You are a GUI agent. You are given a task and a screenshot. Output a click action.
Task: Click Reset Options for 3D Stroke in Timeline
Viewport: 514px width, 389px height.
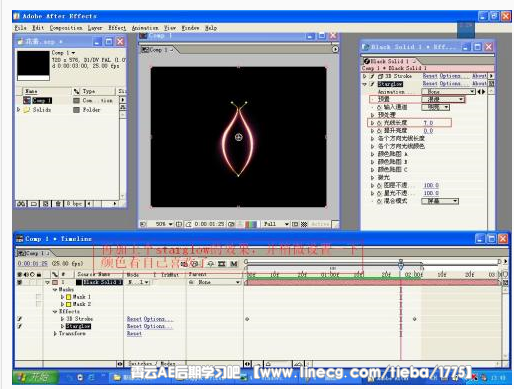pyautogui.click(x=150, y=319)
